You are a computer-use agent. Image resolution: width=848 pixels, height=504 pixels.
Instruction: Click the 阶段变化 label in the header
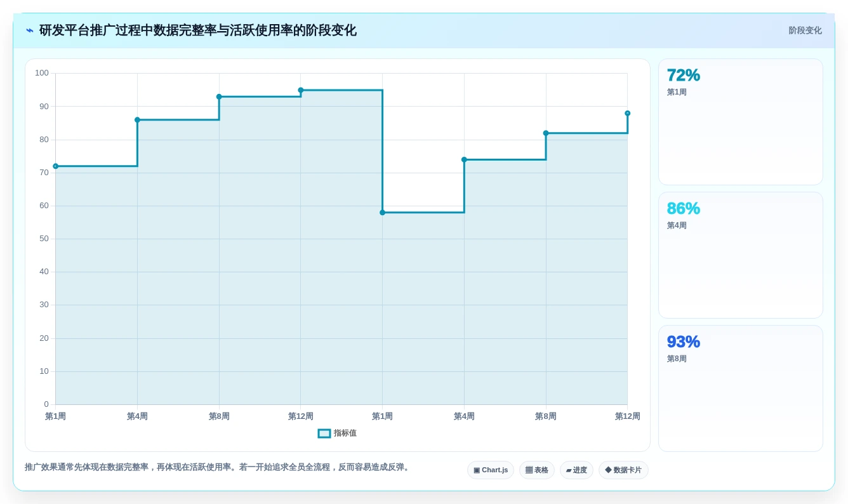pyautogui.click(x=805, y=30)
